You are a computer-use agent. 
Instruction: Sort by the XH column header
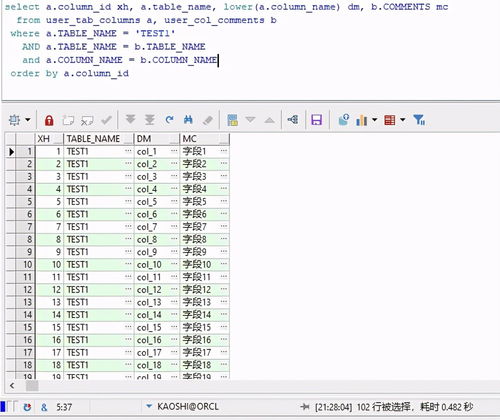(49, 139)
